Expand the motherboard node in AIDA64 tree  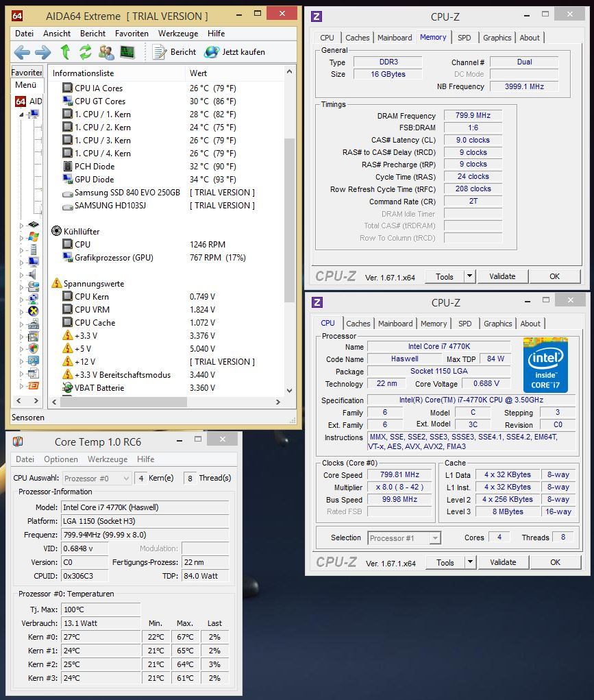[21, 225]
